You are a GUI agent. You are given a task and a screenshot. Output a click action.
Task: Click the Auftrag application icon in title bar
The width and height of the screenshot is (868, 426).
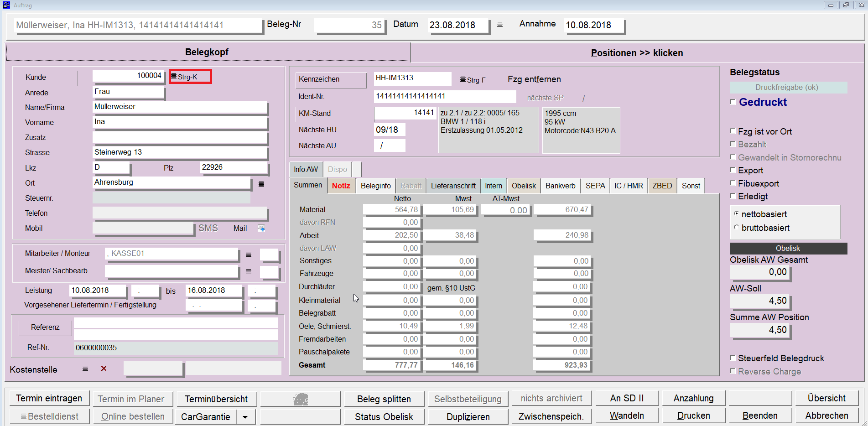[x=6, y=5]
